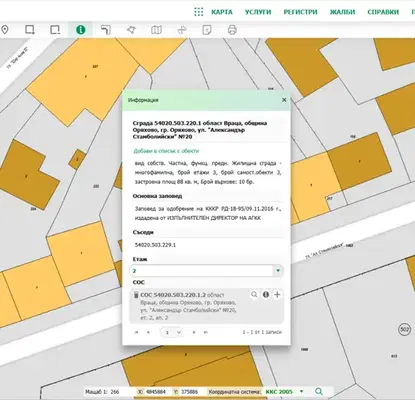Activate the green information tool

click(81, 30)
